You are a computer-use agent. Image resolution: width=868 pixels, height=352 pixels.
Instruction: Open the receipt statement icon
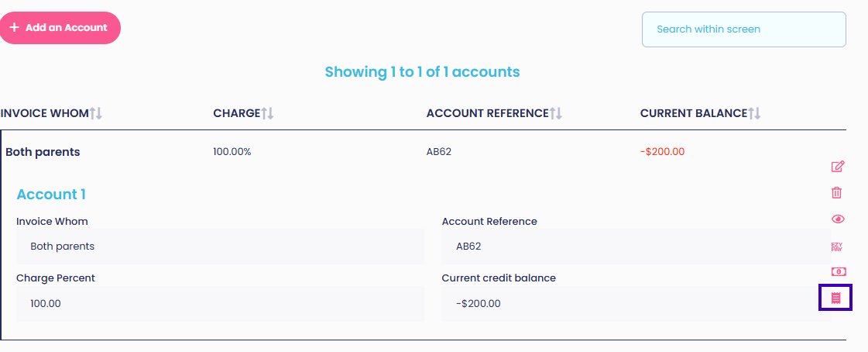[x=836, y=298]
